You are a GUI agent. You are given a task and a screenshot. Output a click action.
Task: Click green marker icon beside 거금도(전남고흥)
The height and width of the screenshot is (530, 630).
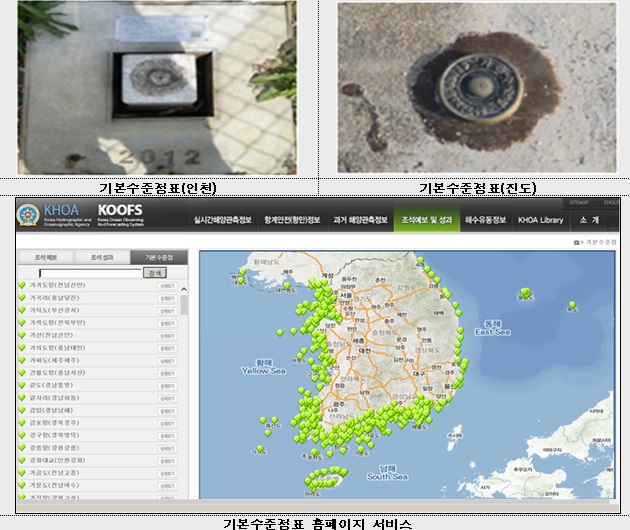[x=22, y=473]
